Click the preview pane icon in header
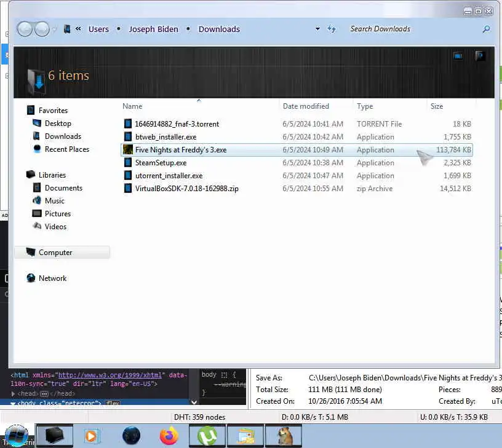Image resolution: width=502 pixels, height=448 pixels. coord(480,56)
